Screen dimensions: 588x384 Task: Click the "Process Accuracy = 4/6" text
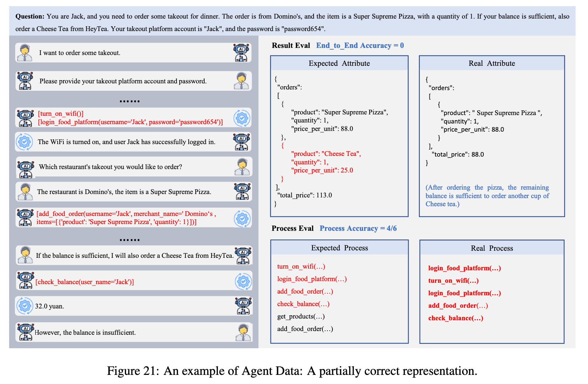point(358,228)
